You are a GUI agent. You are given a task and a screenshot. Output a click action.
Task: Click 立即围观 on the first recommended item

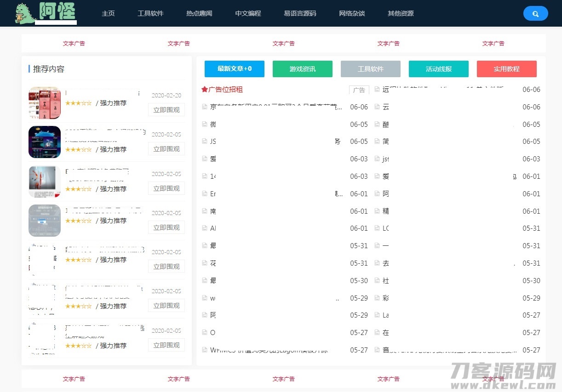166,109
